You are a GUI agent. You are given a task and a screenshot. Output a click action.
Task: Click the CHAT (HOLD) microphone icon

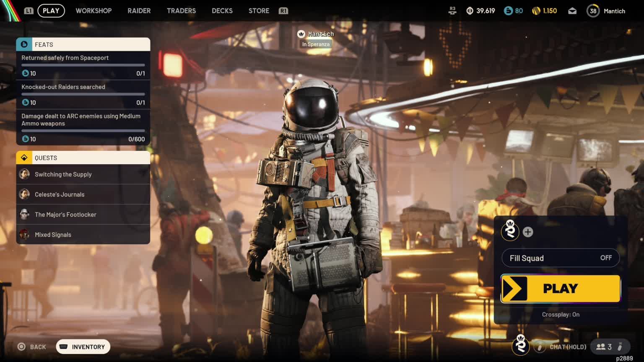(540, 347)
